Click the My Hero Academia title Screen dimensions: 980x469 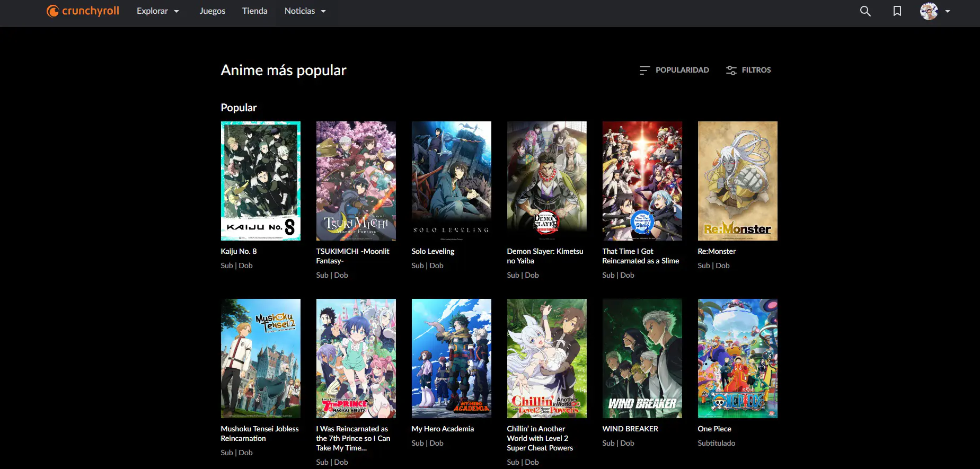[x=443, y=429]
